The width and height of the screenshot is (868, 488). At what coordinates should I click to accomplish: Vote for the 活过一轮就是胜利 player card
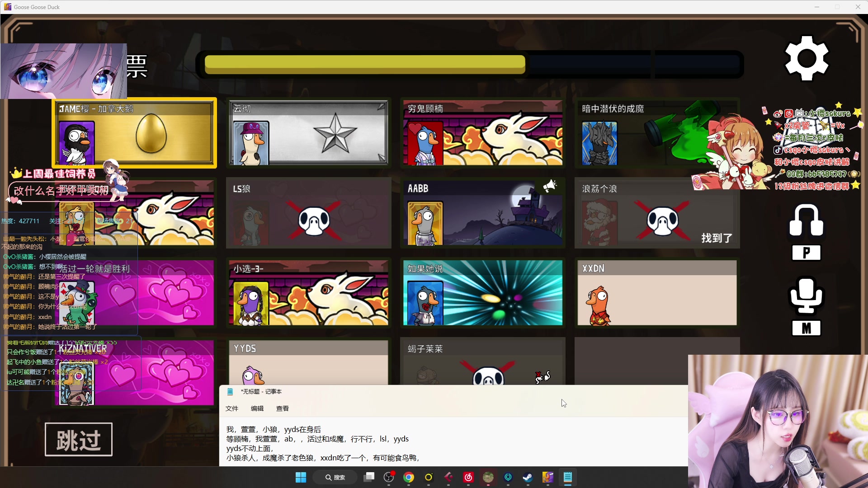pos(135,293)
